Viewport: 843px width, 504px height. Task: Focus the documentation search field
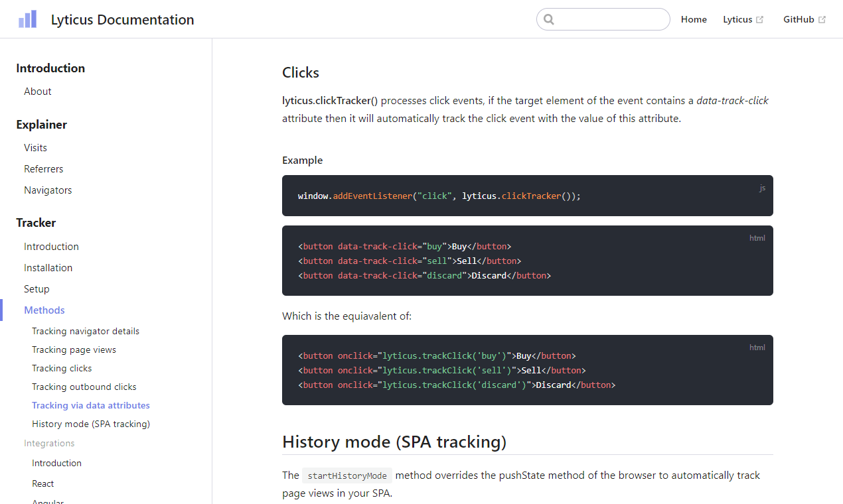(x=603, y=19)
